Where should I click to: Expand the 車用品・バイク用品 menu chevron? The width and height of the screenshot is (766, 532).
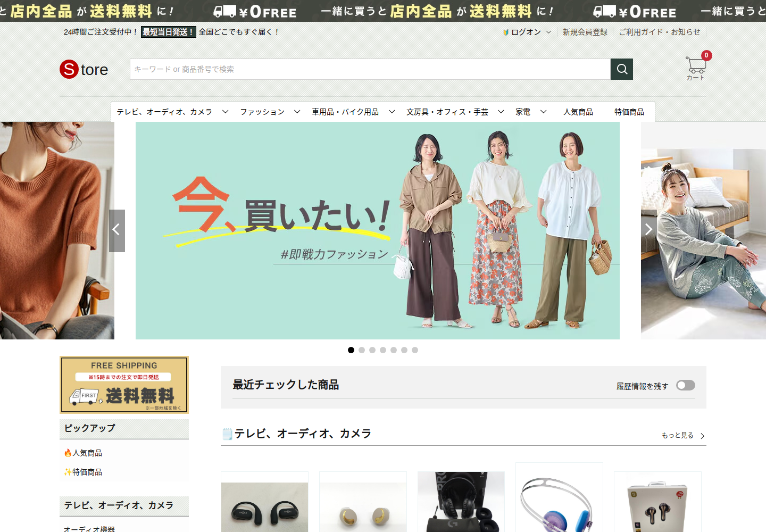tap(392, 112)
